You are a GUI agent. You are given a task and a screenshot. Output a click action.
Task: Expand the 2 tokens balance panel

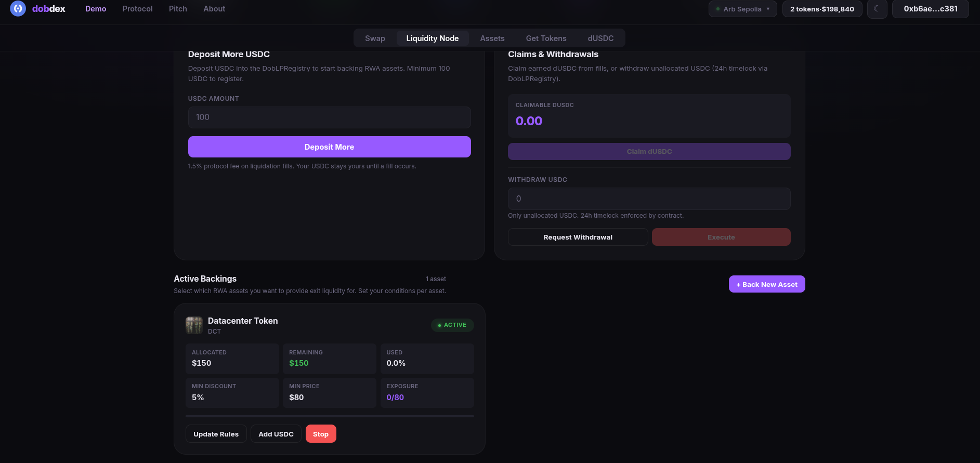coord(822,9)
